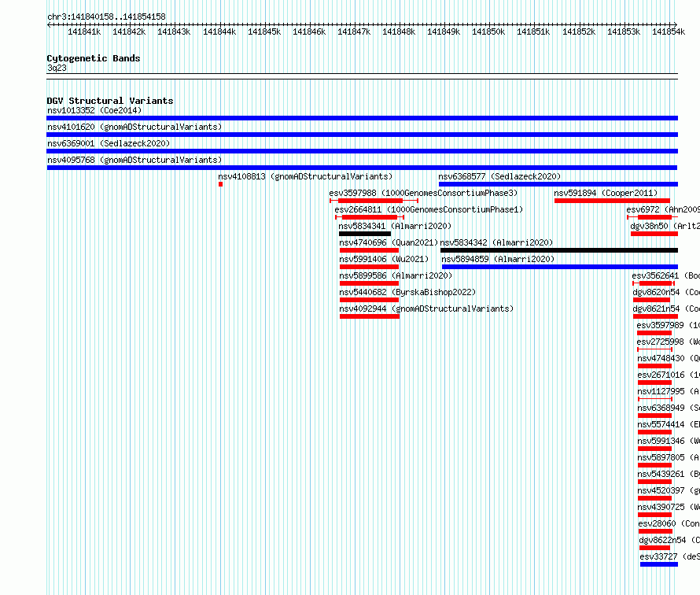Select the red nsv591894 variant bar
The height and width of the screenshot is (595, 700).
pyautogui.click(x=612, y=201)
